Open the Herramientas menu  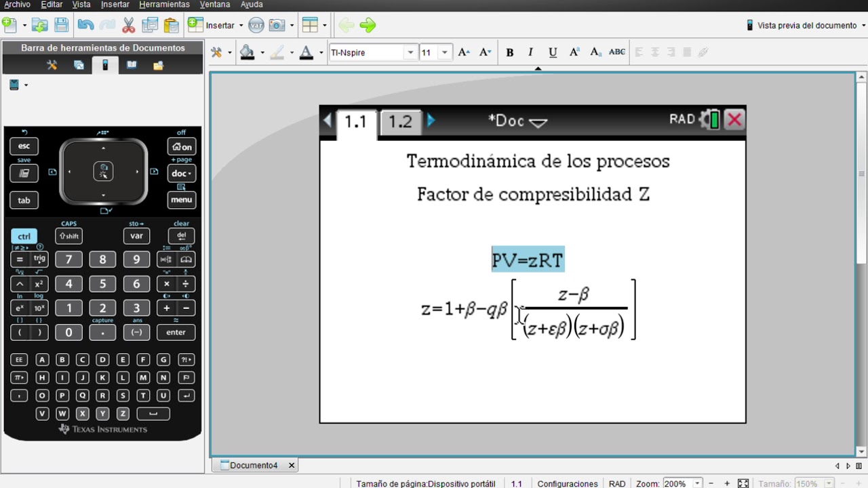pyautogui.click(x=164, y=5)
